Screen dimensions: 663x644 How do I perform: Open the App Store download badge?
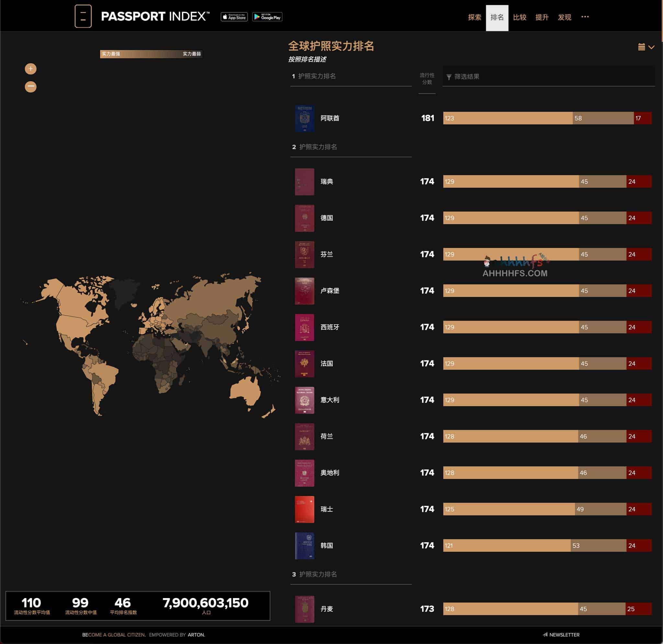234,17
